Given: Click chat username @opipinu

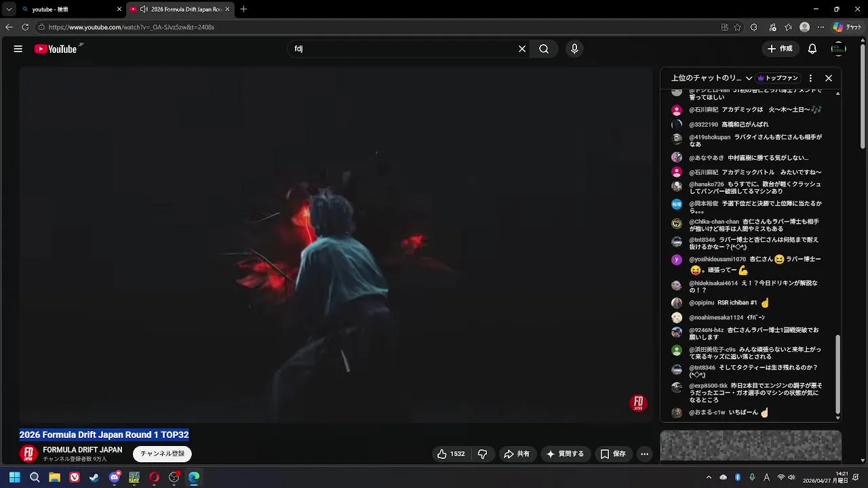Looking at the screenshot, I should click(702, 303).
